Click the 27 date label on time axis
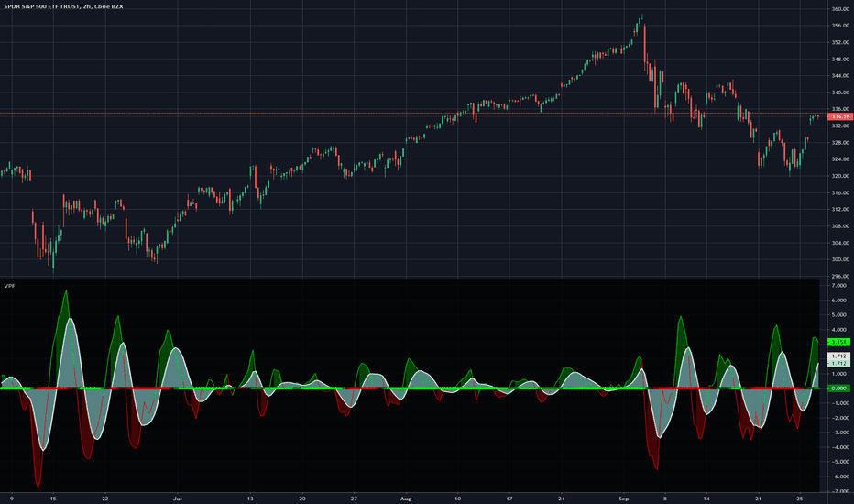The image size is (854, 504). click(354, 499)
